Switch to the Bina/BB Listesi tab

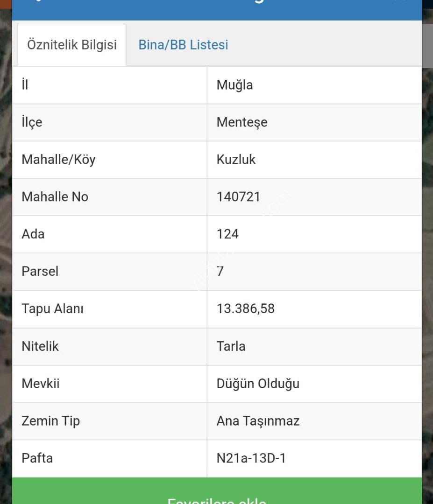pyautogui.click(x=183, y=45)
